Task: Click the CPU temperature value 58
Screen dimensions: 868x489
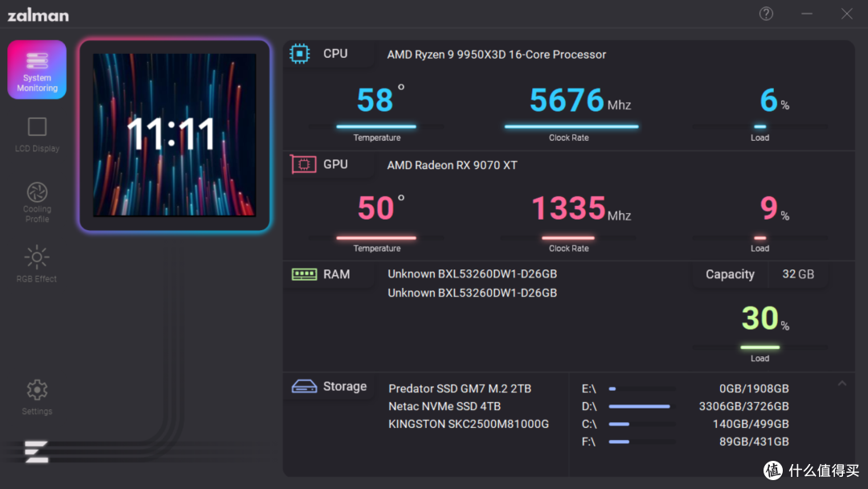Action: click(x=375, y=101)
